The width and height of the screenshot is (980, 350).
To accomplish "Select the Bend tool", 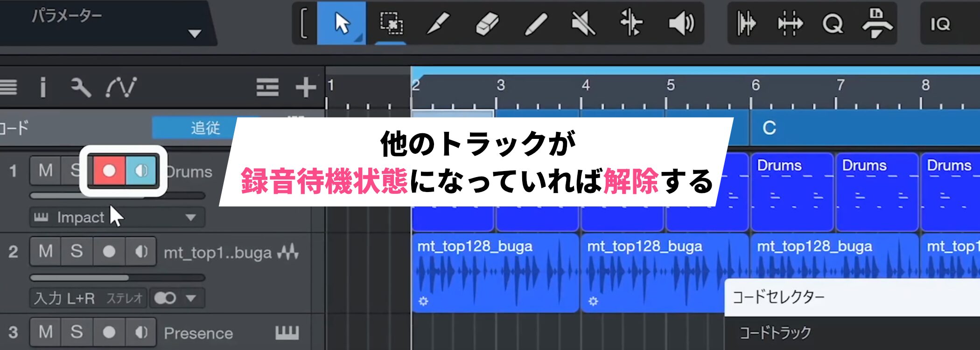I will click(631, 23).
